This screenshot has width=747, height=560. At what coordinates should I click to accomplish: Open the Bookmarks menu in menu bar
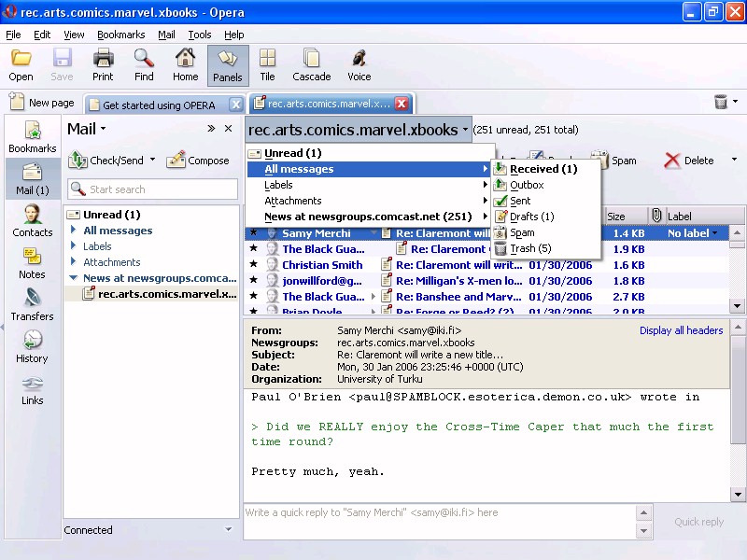pyautogui.click(x=120, y=35)
